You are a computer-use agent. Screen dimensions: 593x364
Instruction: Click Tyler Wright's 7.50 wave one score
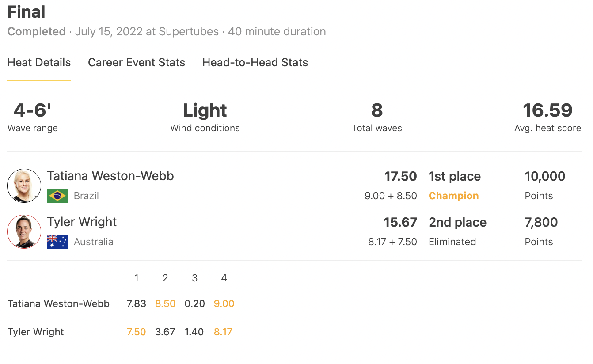[x=136, y=332]
